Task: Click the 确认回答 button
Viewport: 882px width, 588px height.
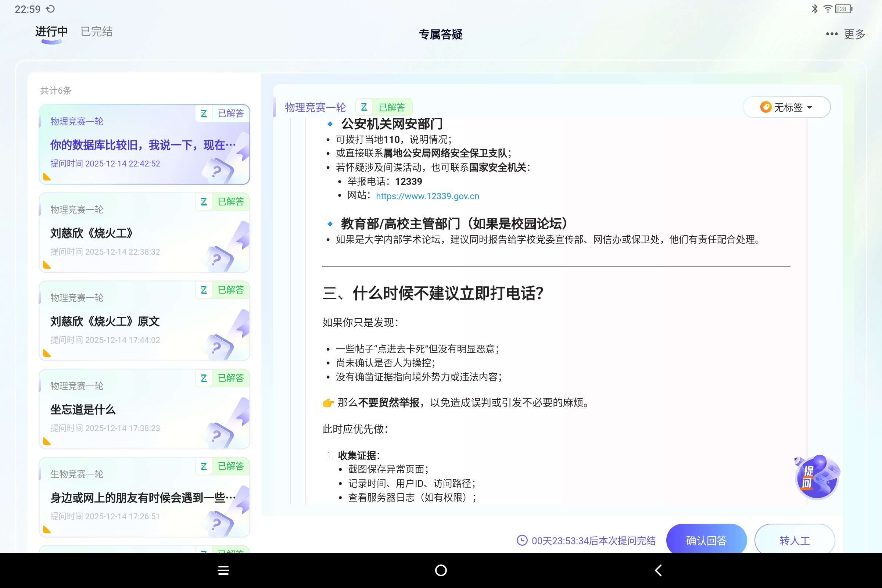Action: 706,540
